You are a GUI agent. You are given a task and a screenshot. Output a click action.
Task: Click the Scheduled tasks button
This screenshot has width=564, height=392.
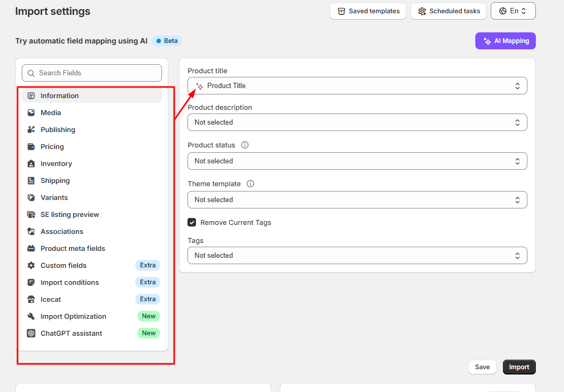point(449,11)
